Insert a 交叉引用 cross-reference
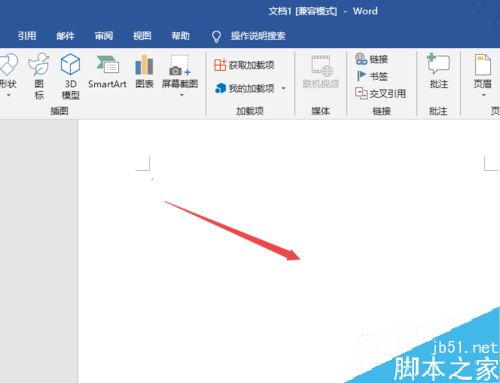Viewport: 500px width, 383px height. [x=380, y=94]
